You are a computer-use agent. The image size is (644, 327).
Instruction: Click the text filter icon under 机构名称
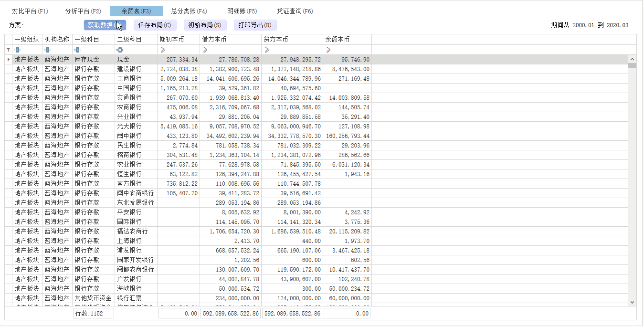[x=47, y=50]
